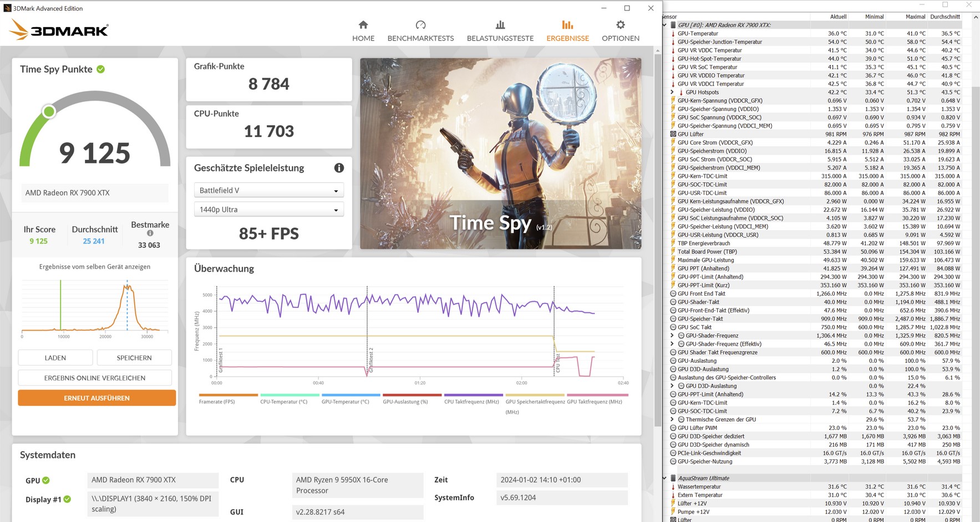Click the green check next to GPU in Systemdaten
This screenshot has height=522, width=980.
pyautogui.click(x=46, y=480)
